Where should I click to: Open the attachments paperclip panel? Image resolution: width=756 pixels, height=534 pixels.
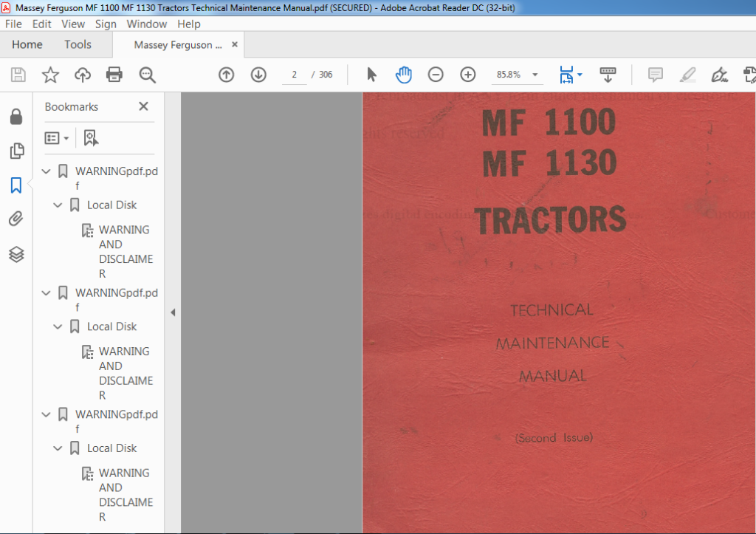[x=16, y=219]
